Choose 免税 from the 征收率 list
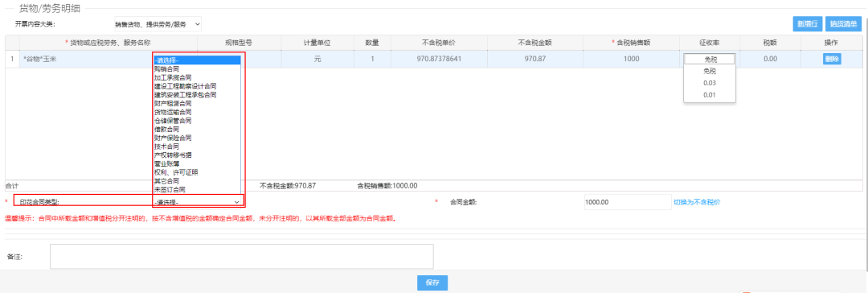This screenshot has height=293, width=868. (x=709, y=71)
